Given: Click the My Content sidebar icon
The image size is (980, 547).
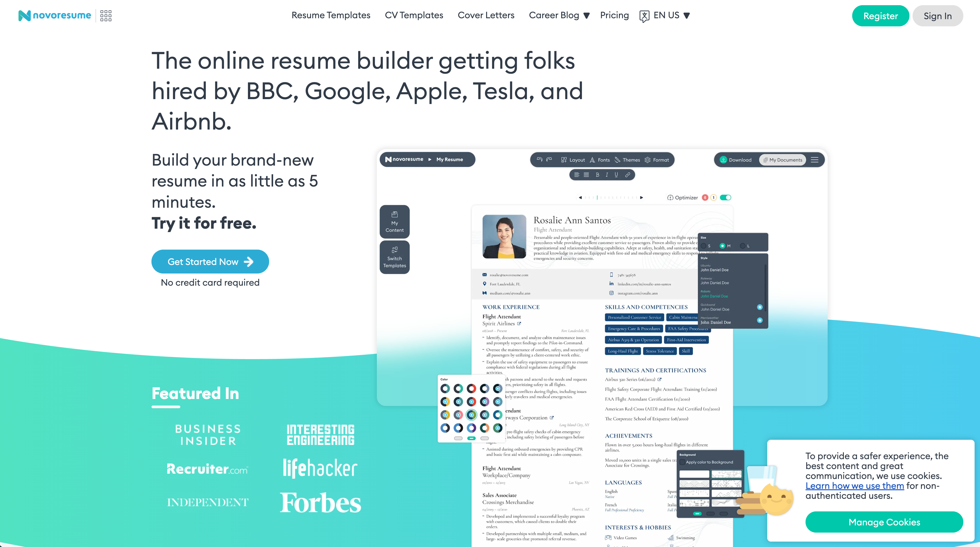Looking at the screenshot, I should click(394, 222).
